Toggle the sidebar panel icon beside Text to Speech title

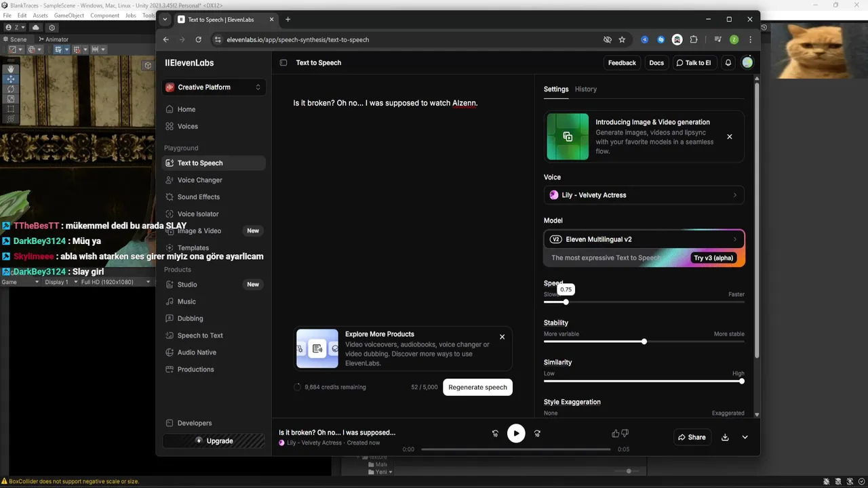point(283,62)
